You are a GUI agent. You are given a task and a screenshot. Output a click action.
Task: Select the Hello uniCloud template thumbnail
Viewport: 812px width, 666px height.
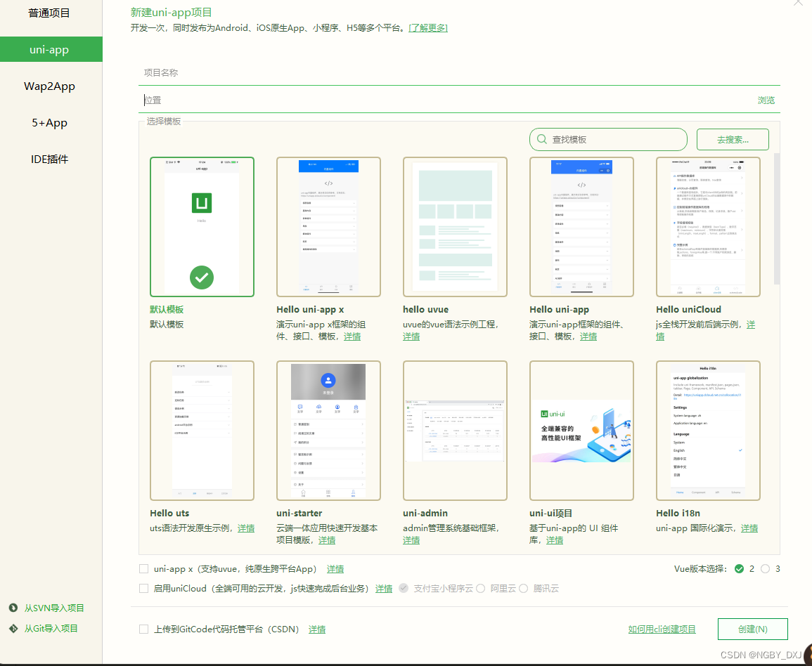pos(708,227)
